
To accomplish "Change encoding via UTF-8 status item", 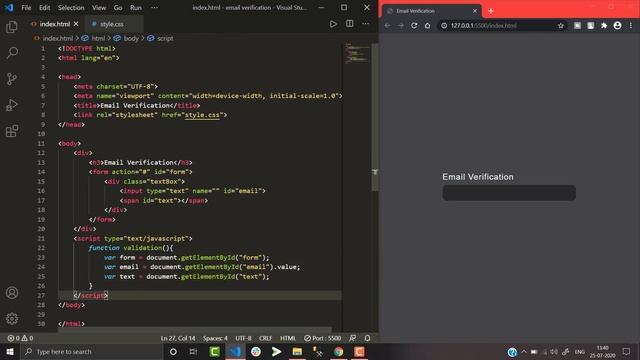I will pyautogui.click(x=243, y=338).
